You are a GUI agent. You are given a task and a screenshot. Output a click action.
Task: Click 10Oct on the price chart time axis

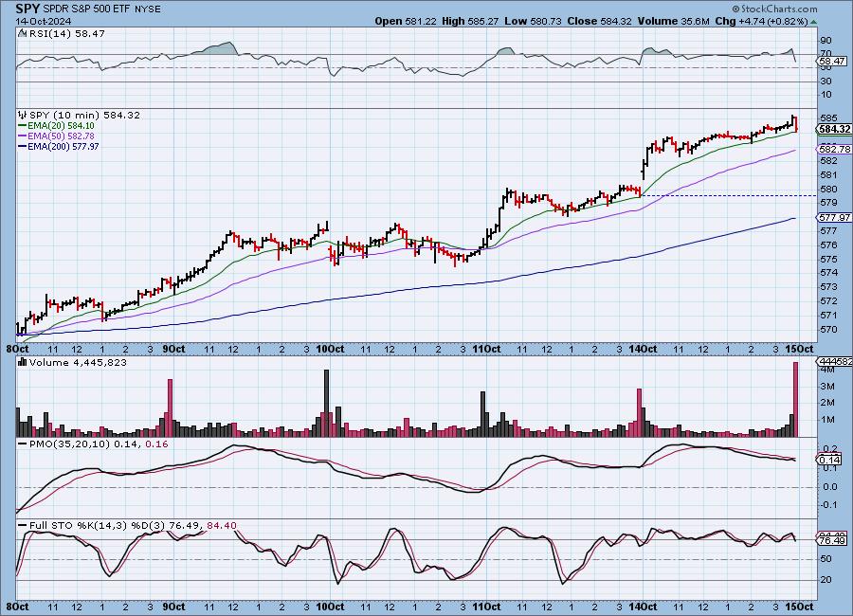click(x=330, y=349)
